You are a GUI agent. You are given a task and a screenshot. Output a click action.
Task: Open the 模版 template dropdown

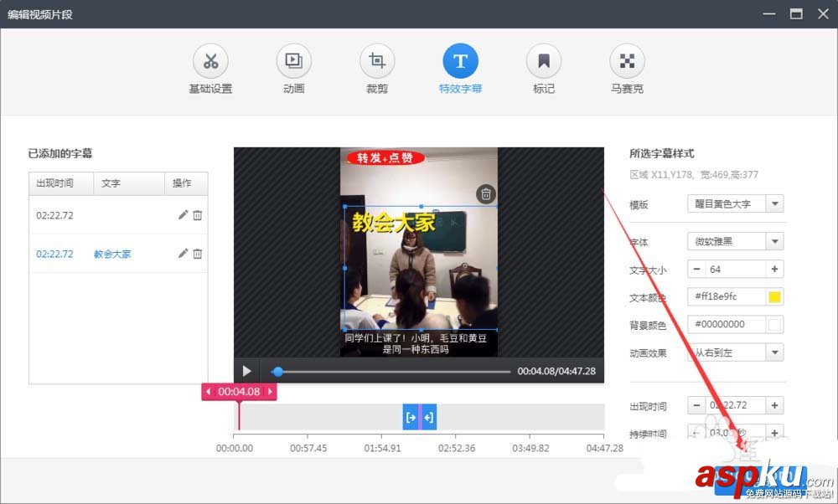(x=735, y=203)
